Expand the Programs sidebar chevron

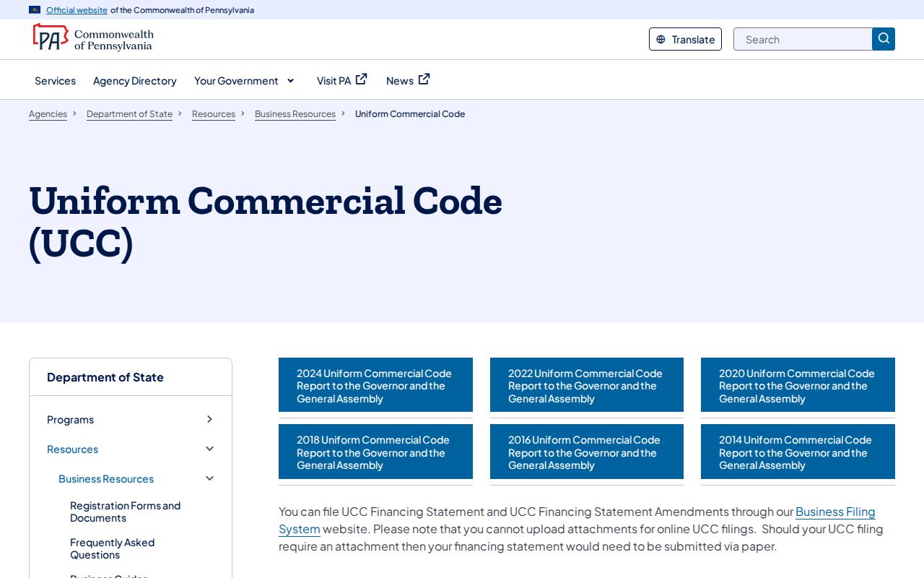[x=209, y=419]
